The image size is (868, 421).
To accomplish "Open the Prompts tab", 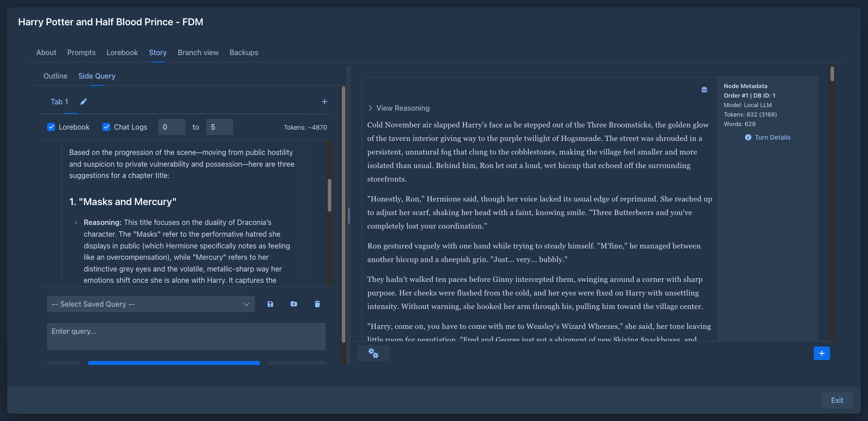I will [x=81, y=52].
